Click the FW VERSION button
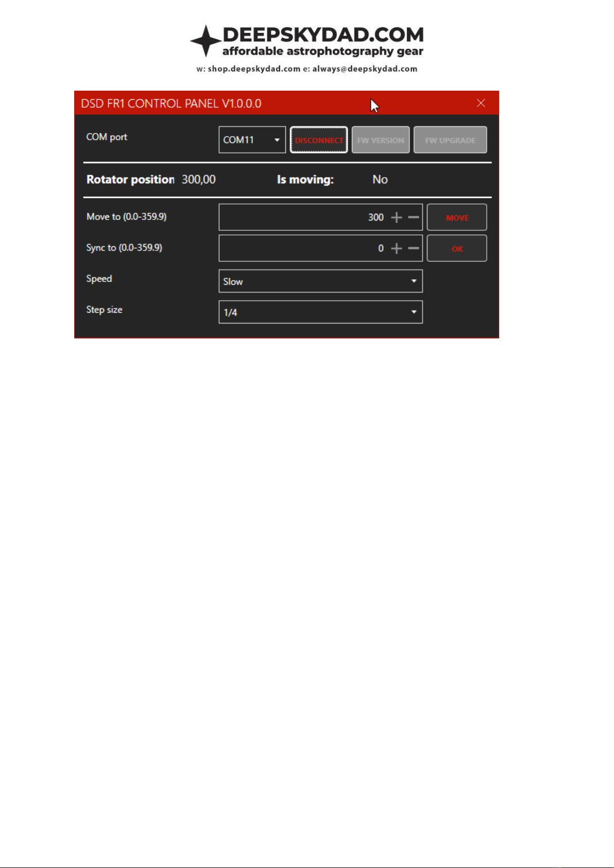The image size is (614, 868). pos(381,140)
